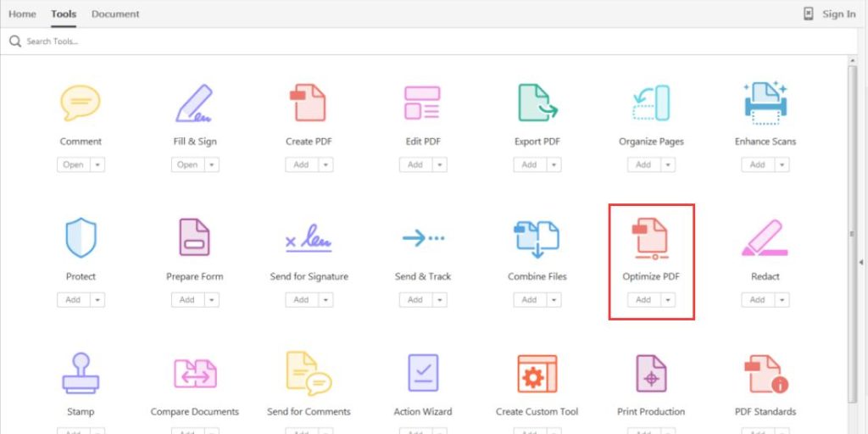868x434 pixels.
Task: Expand the dropdown arrow under Create PDF
Action: point(325,164)
